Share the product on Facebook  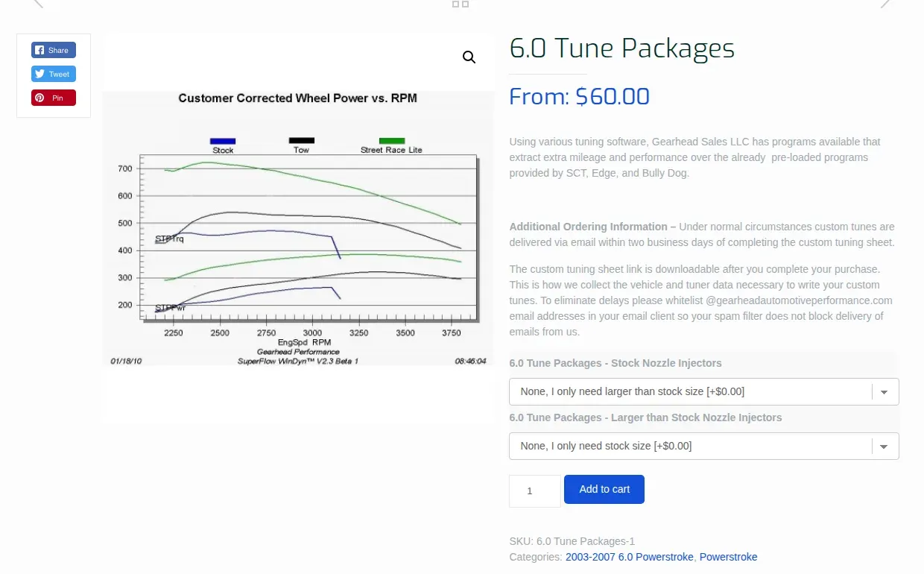[54, 50]
